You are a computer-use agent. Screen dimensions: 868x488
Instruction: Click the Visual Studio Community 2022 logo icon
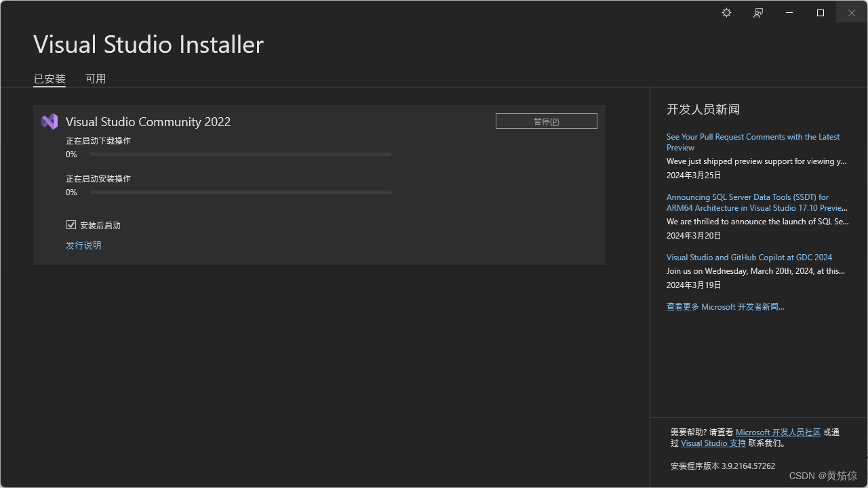(50, 121)
